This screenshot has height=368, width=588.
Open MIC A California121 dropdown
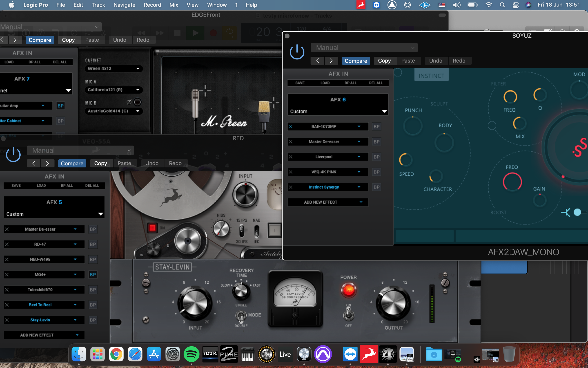tap(114, 90)
